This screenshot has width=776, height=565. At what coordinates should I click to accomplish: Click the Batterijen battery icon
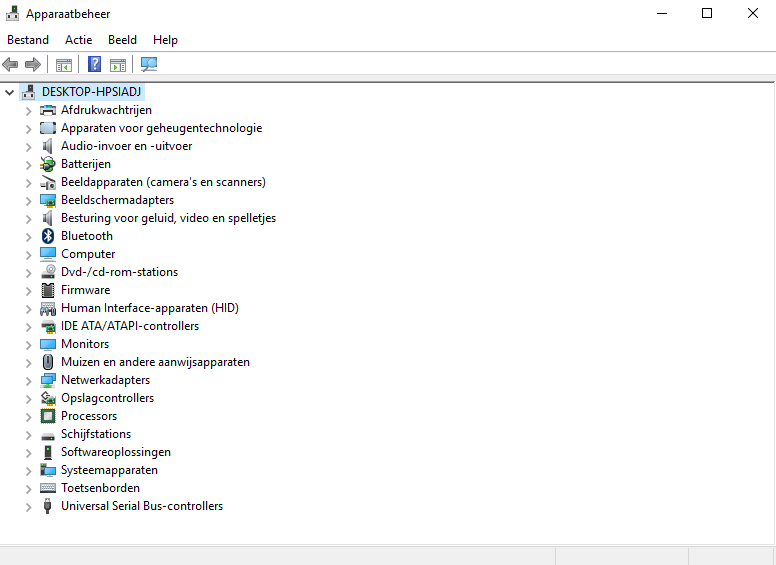tap(48, 164)
